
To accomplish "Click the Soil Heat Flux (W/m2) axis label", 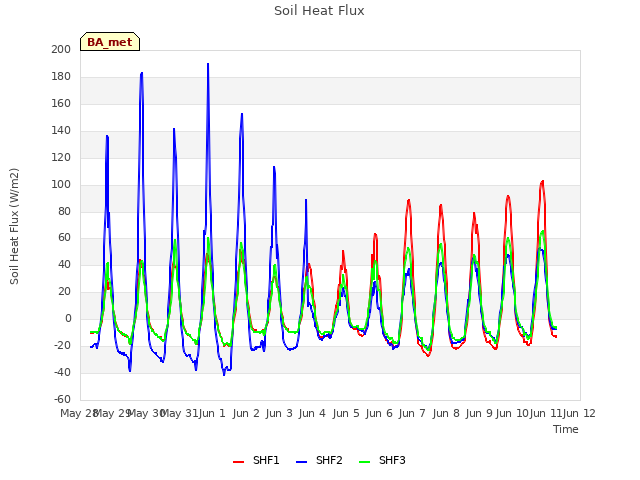I will click(14, 226).
